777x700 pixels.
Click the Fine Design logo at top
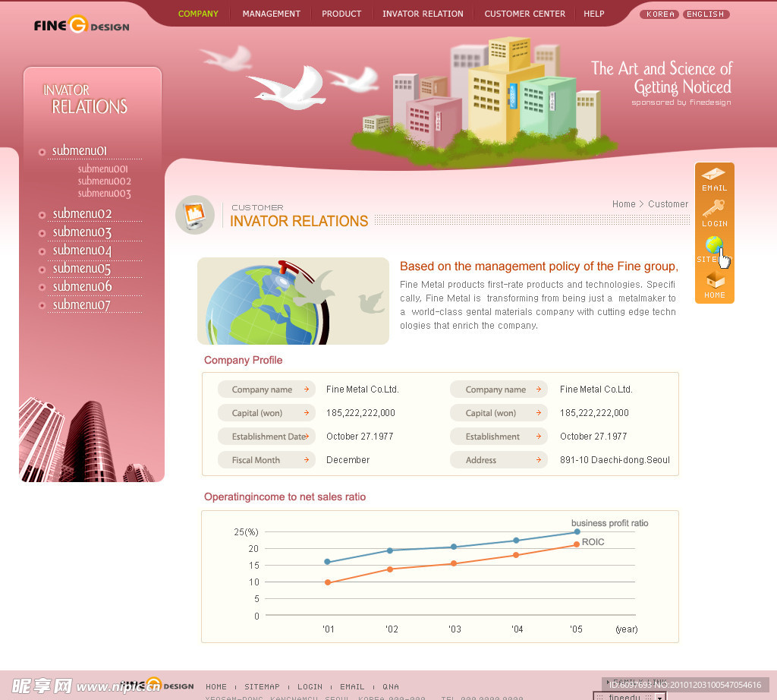[82, 25]
